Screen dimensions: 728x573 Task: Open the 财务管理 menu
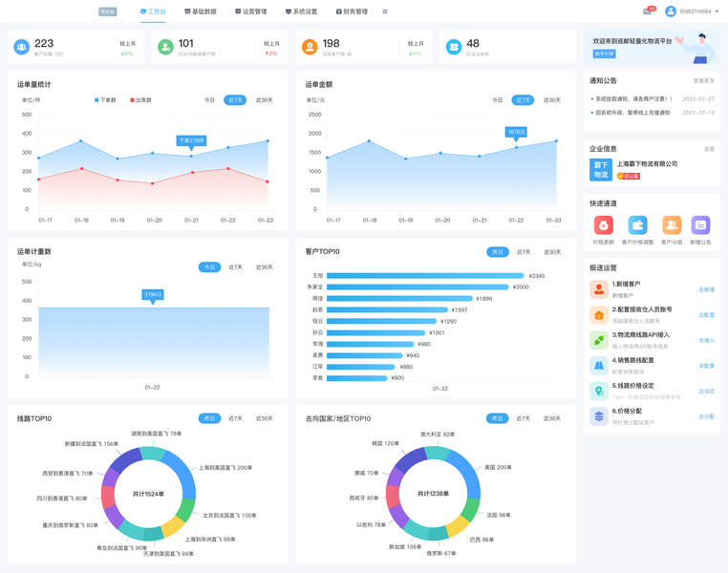pyautogui.click(x=352, y=11)
